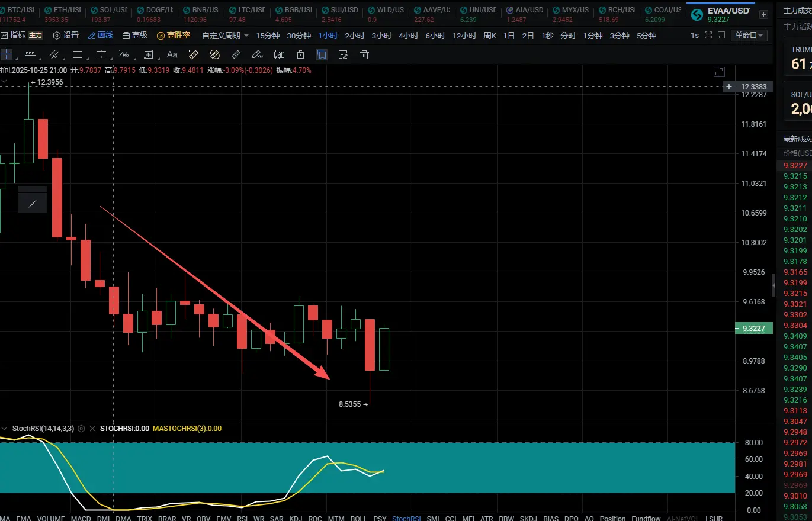
Task: Add a new symbol tab with plus
Action: point(763,14)
